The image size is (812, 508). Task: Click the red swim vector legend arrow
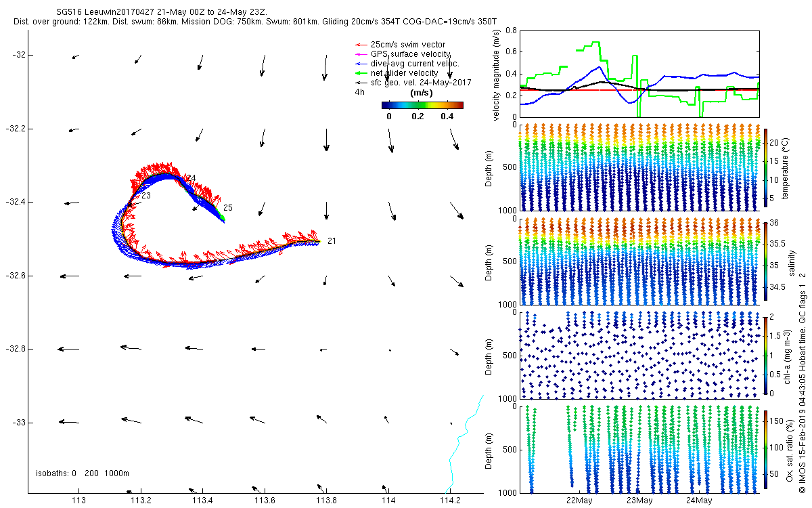tap(360, 45)
